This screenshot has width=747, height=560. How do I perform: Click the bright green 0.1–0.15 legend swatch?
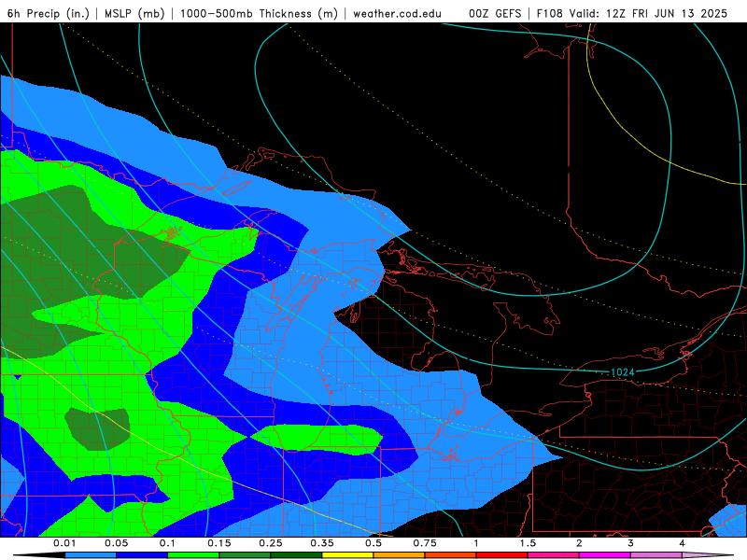[x=193, y=555]
